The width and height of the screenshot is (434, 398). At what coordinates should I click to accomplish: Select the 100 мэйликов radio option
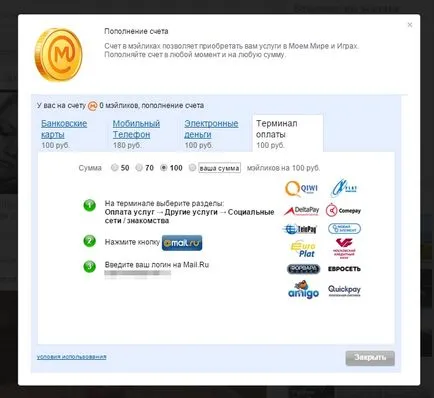pos(163,167)
